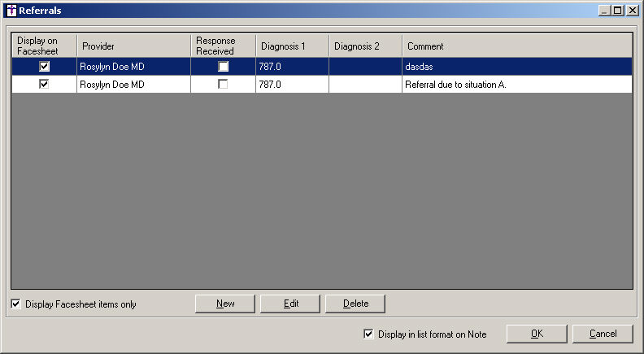Check Response Received for the dasdas referral
This screenshot has height=354, width=644.
click(x=223, y=67)
